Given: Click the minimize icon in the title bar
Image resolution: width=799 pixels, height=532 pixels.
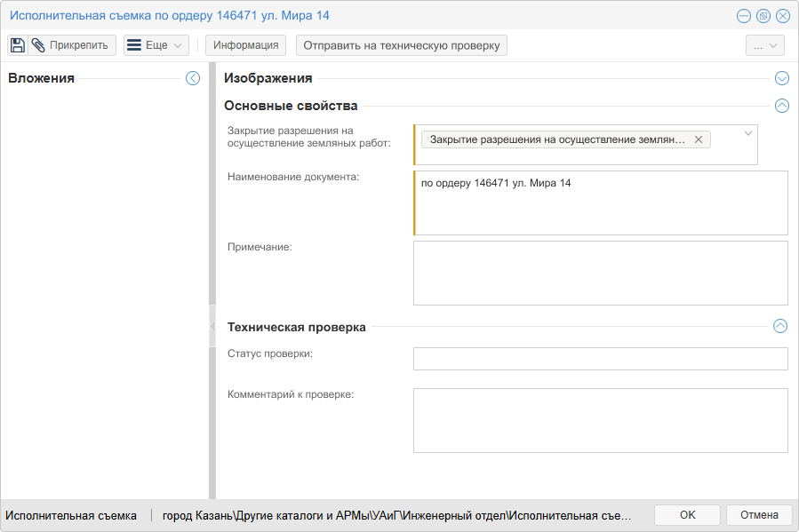Looking at the screenshot, I should (742, 15).
